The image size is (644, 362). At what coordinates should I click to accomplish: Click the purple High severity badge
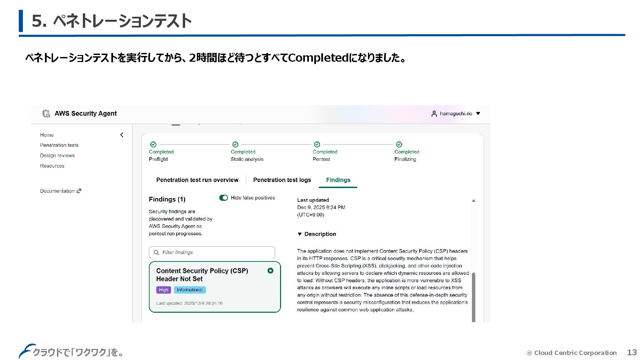[163, 290]
